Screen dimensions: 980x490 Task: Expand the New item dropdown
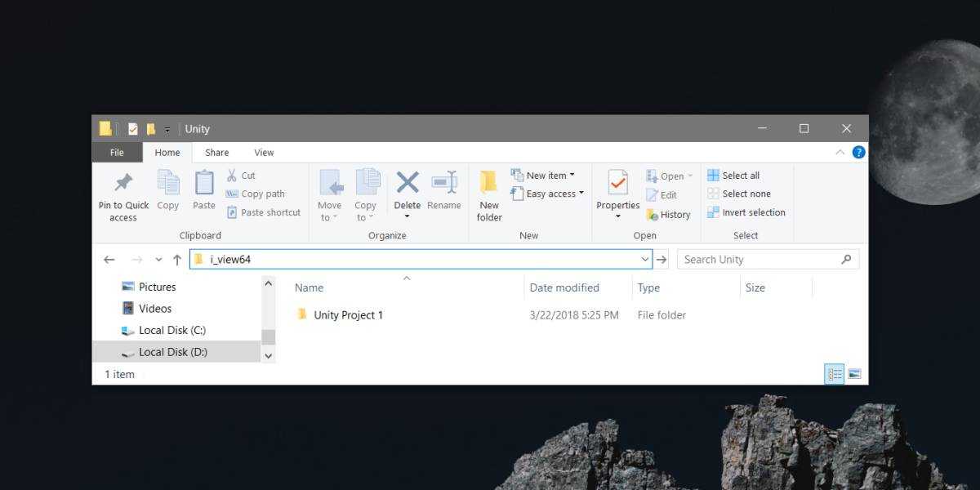point(543,176)
